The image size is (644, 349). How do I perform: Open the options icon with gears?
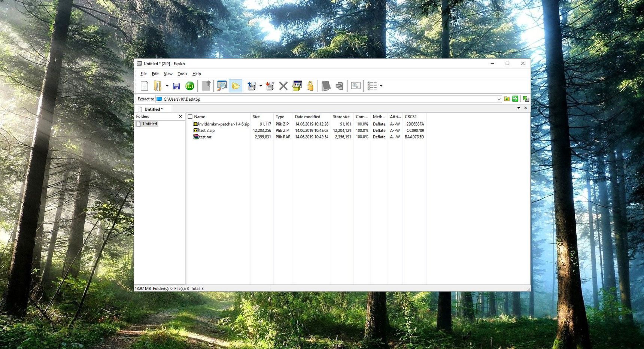[x=356, y=86]
